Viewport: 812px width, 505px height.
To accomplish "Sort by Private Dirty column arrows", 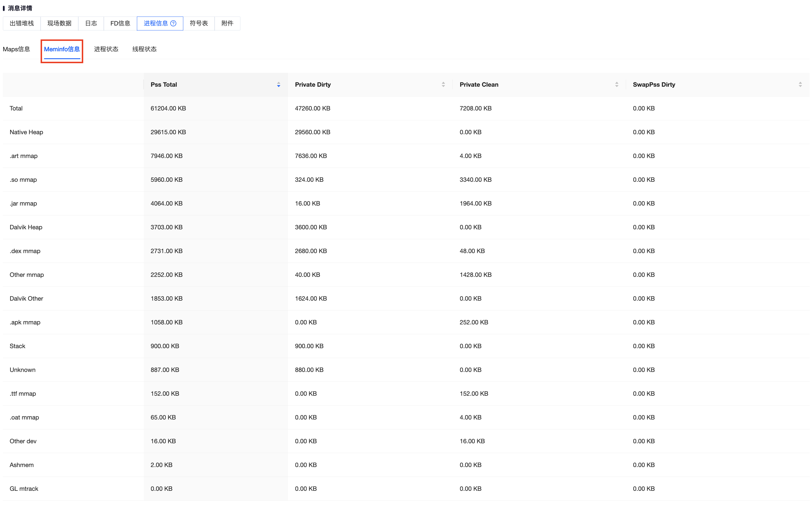I will (x=443, y=85).
